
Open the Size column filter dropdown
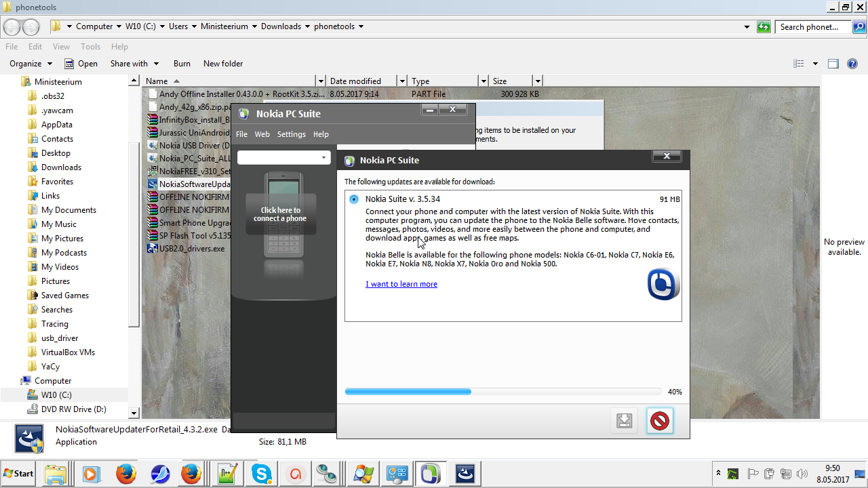[x=538, y=81]
